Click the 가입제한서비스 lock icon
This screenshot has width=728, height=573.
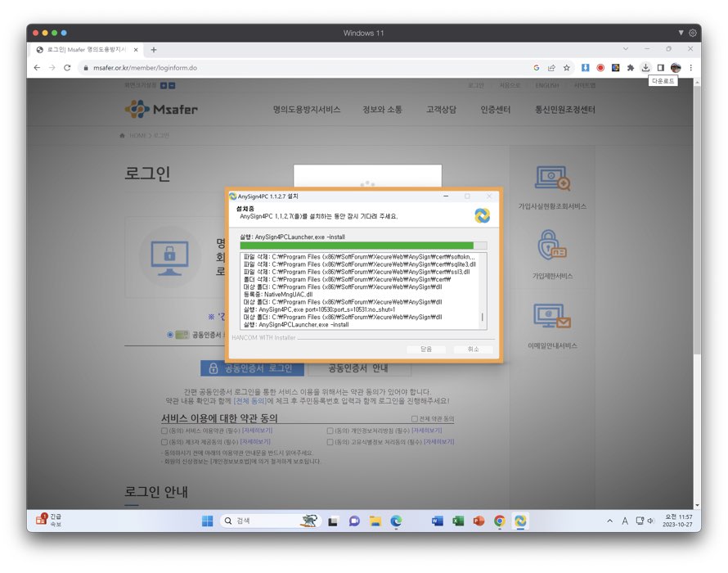tap(552, 245)
